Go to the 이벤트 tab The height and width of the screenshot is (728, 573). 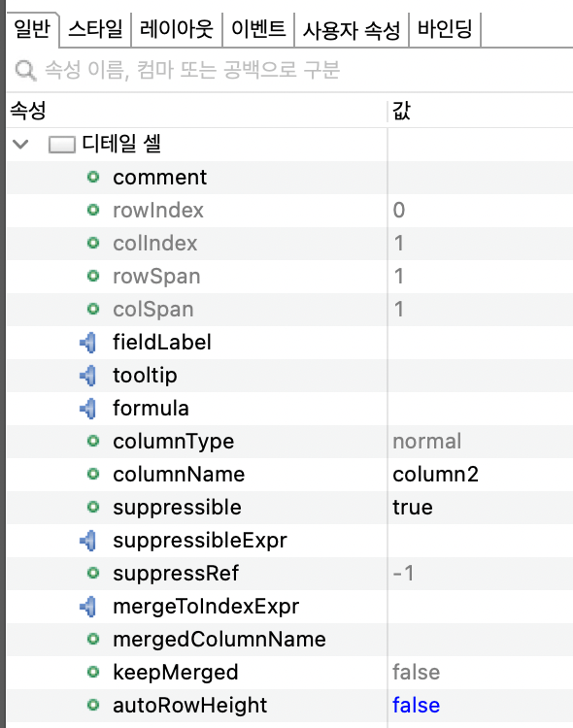tap(258, 30)
